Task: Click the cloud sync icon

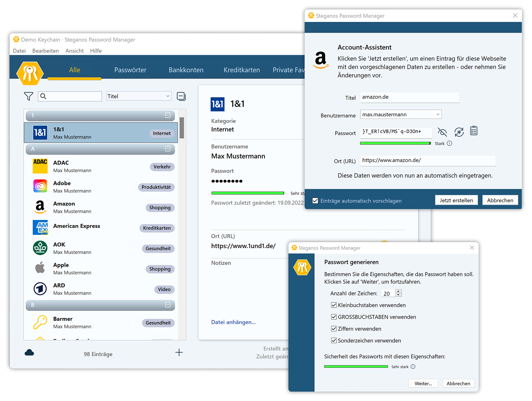Action: coord(29,353)
